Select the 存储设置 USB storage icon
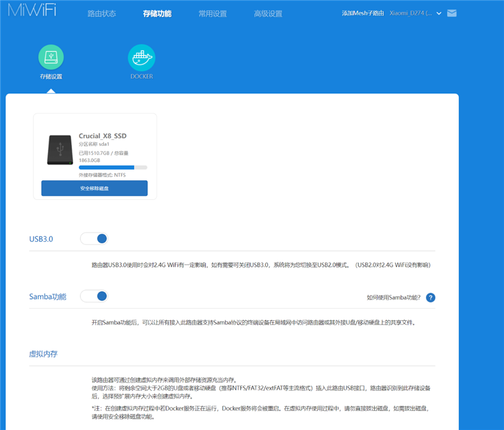The height and width of the screenshot is (430, 504). click(x=50, y=56)
